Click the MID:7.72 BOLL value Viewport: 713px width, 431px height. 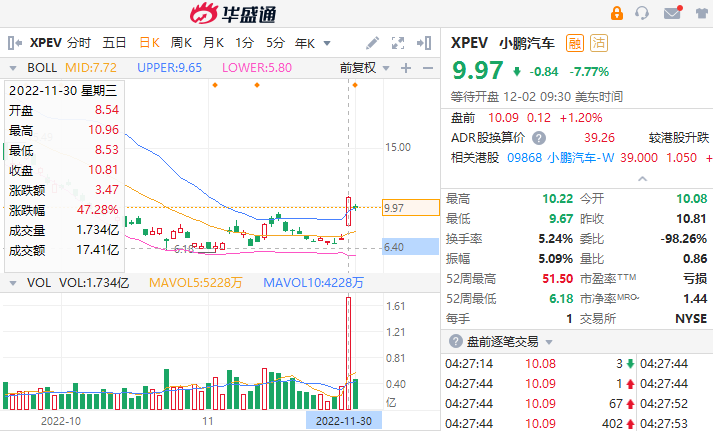point(91,68)
